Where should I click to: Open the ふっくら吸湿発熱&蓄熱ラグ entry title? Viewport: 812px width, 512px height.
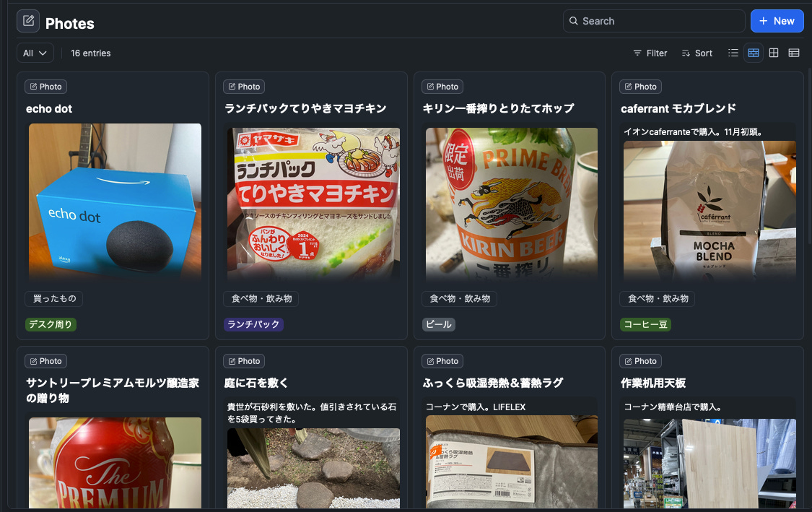click(x=493, y=383)
